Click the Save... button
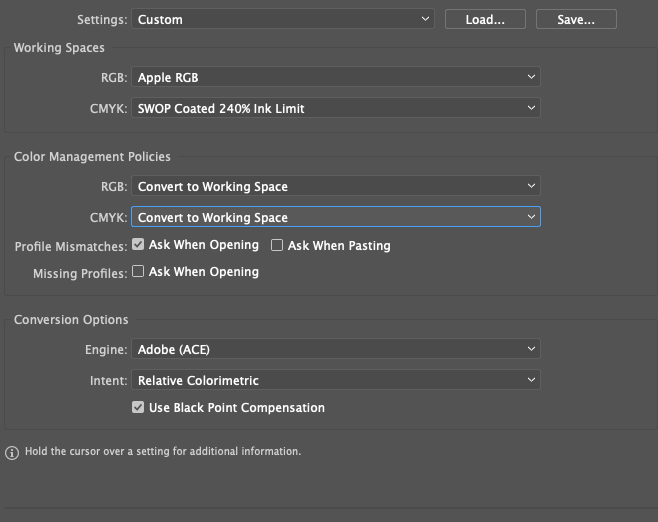 point(576,19)
